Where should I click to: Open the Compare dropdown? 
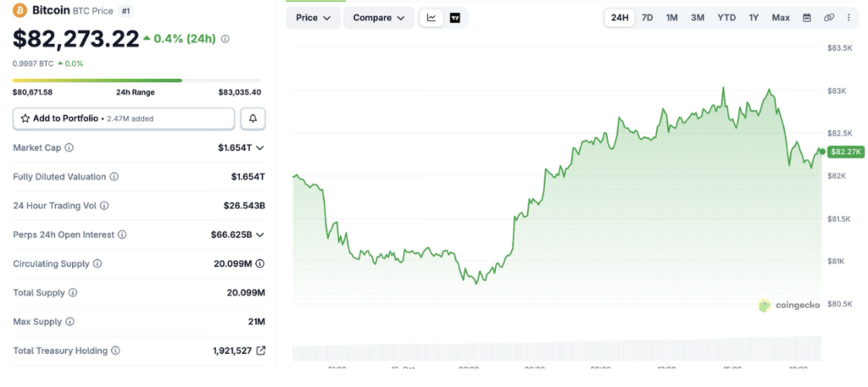pos(379,18)
